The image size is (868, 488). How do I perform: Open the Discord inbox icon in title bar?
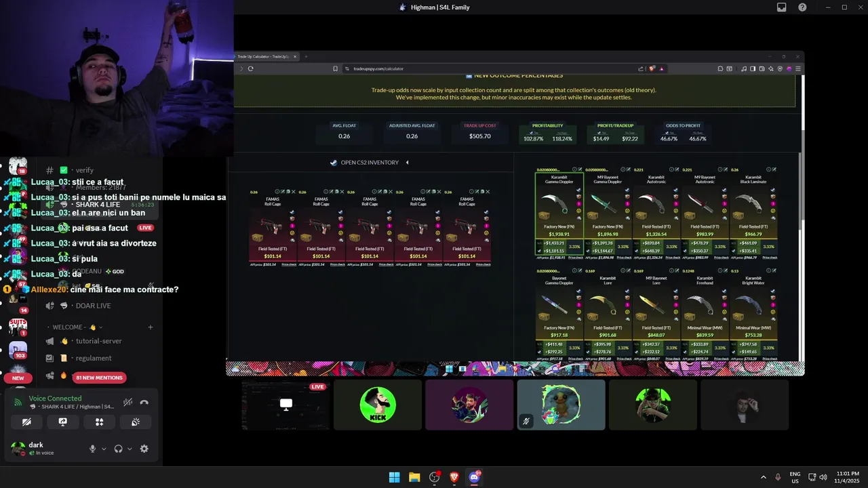click(781, 7)
